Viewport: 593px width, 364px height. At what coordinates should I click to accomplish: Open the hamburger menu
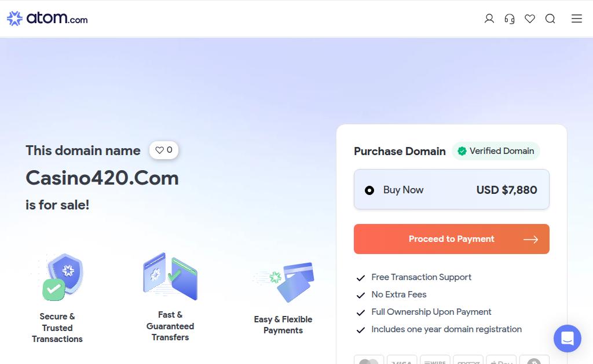tap(576, 19)
